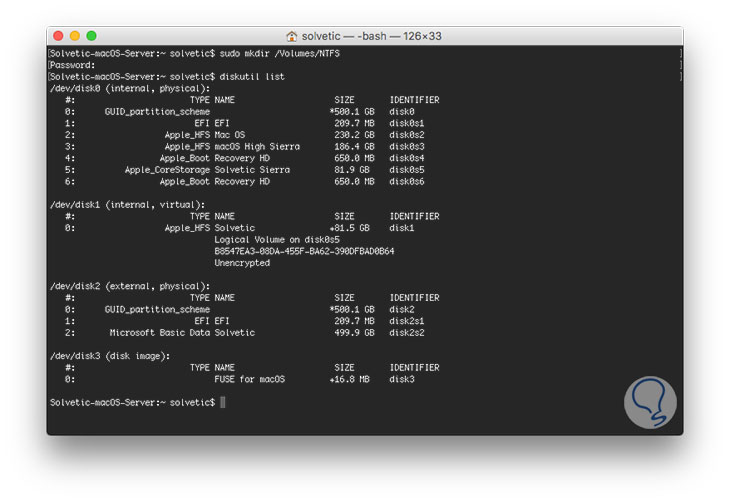Click the 'Unencrypted' status line

pos(242,263)
